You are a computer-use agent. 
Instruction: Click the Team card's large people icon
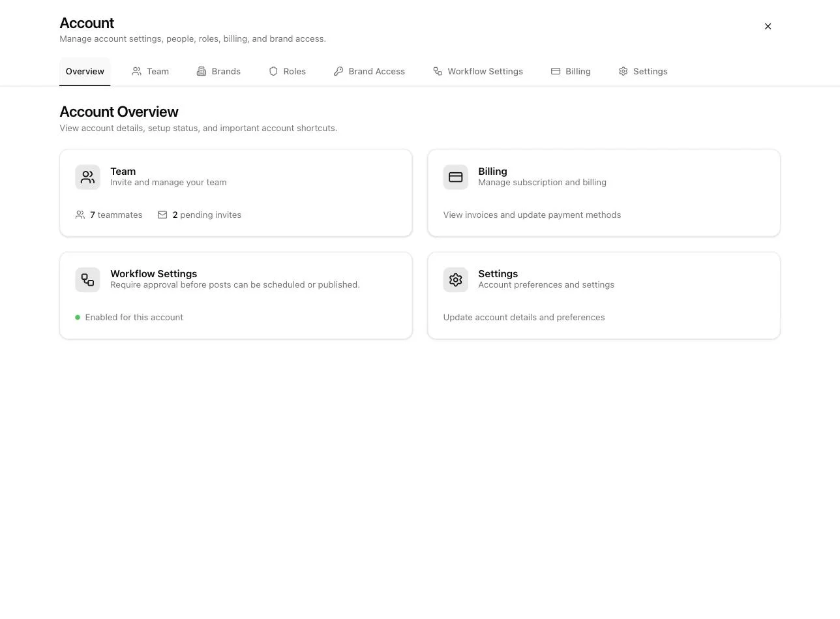click(x=87, y=177)
